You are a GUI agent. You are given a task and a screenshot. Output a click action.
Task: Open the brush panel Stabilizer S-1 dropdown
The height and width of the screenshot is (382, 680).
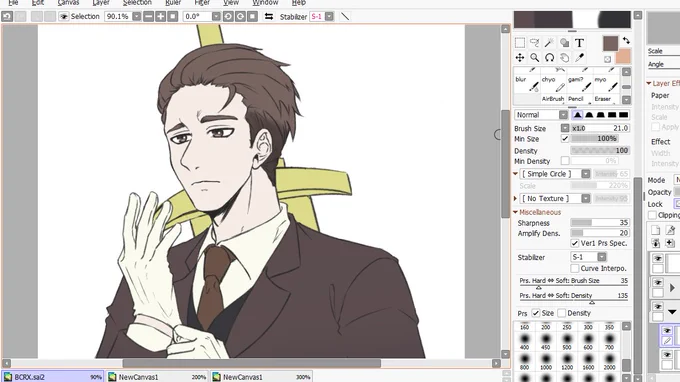click(602, 257)
